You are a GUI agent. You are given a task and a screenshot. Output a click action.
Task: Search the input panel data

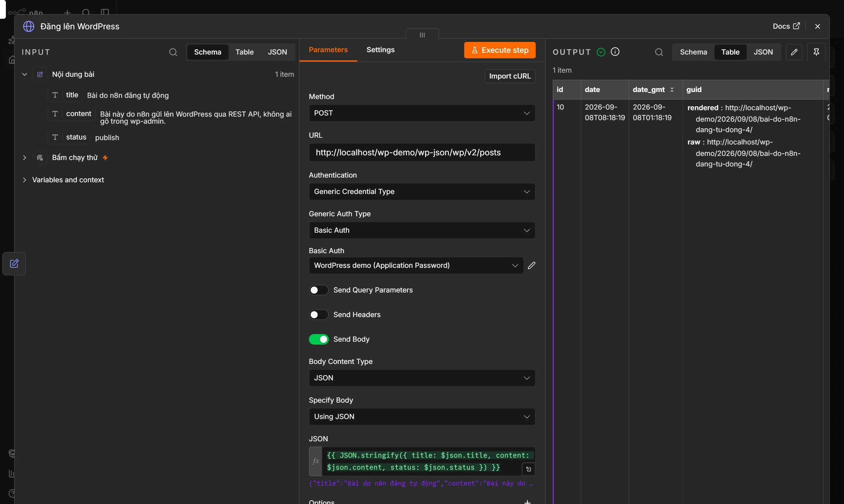pyautogui.click(x=173, y=52)
